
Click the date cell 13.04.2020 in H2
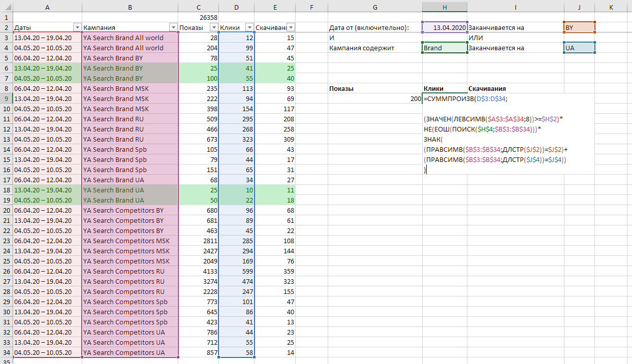445,27
